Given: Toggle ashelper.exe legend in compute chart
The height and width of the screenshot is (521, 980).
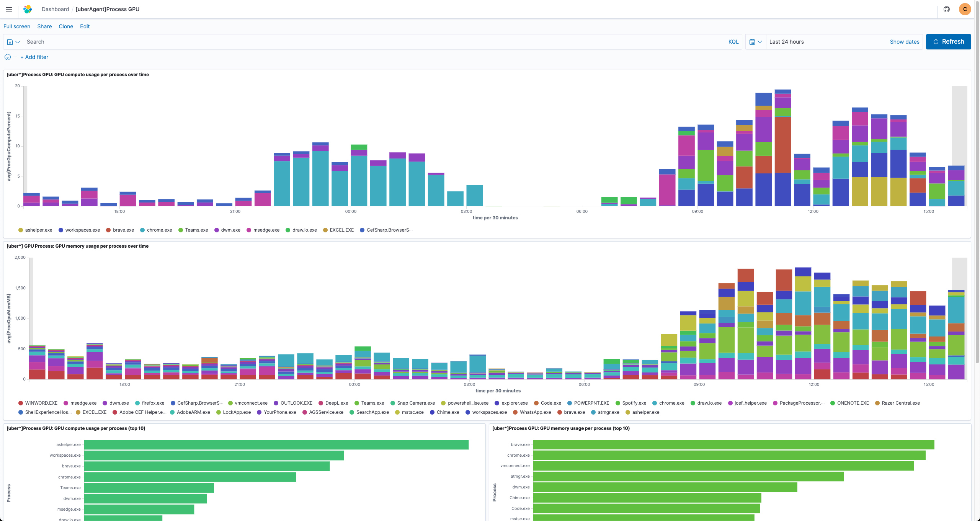Looking at the screenshot, I should (x=38, y=230).
